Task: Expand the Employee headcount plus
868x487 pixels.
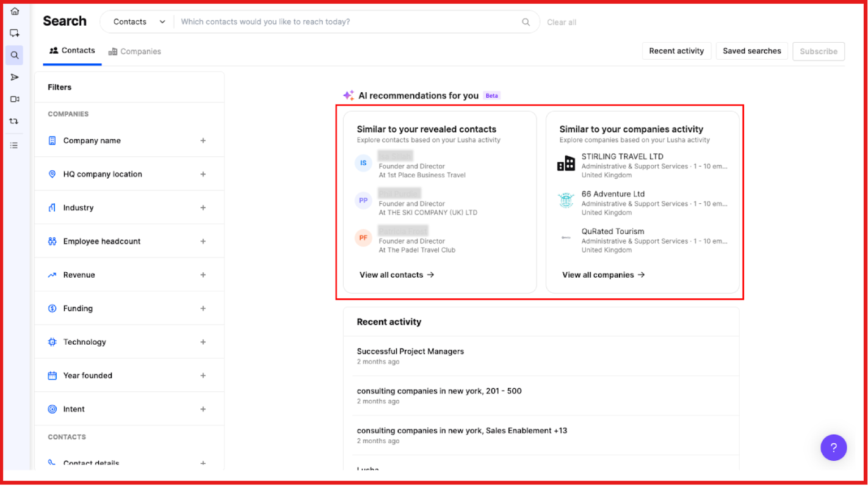Action: point(203,241)
